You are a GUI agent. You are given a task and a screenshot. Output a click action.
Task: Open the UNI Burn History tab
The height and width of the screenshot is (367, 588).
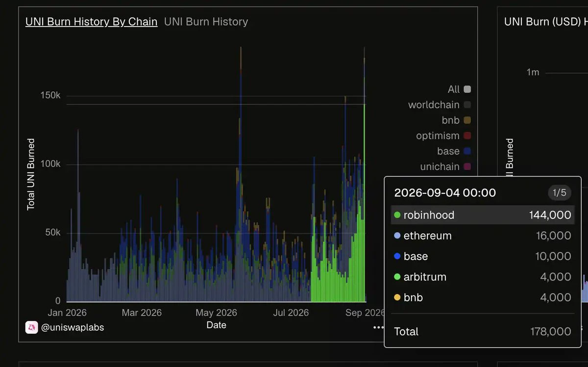pyautogui.click(x=206, y=22)
